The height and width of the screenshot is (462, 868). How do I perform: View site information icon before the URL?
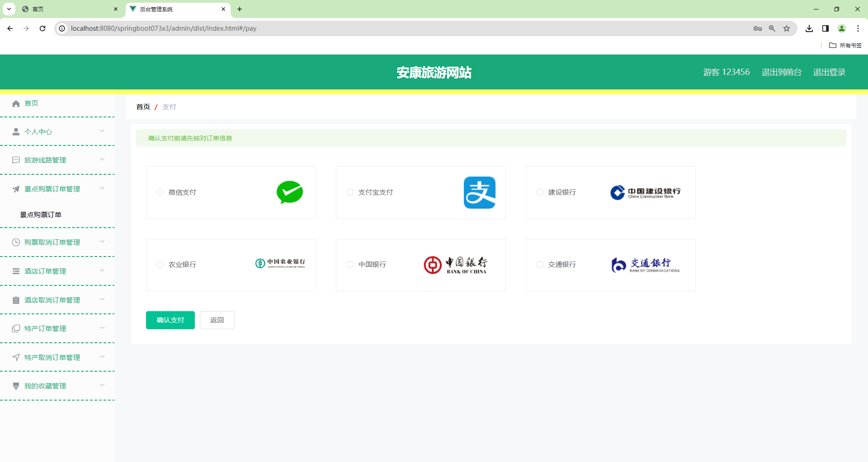[x=62, y=28]
